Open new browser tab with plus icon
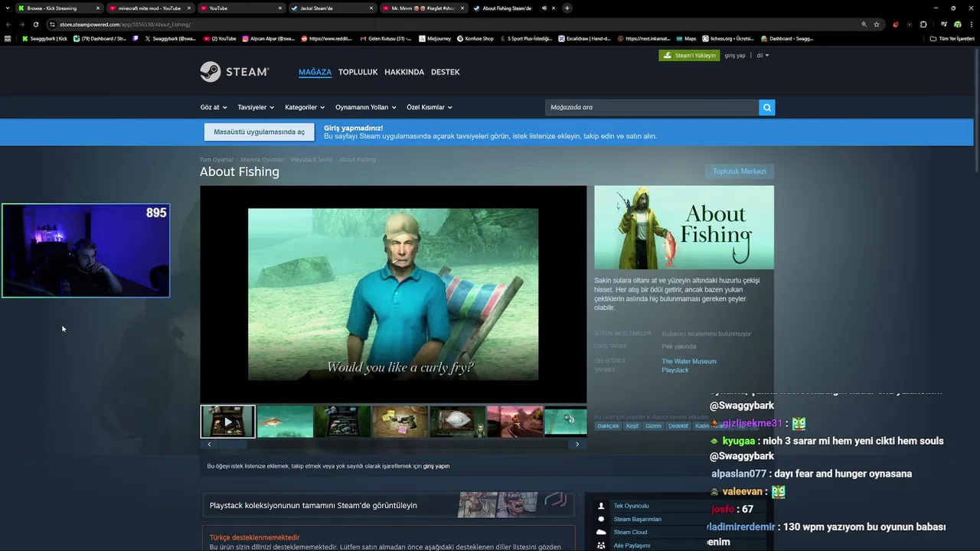Viewport: 980px width, 551px height. 567,8
